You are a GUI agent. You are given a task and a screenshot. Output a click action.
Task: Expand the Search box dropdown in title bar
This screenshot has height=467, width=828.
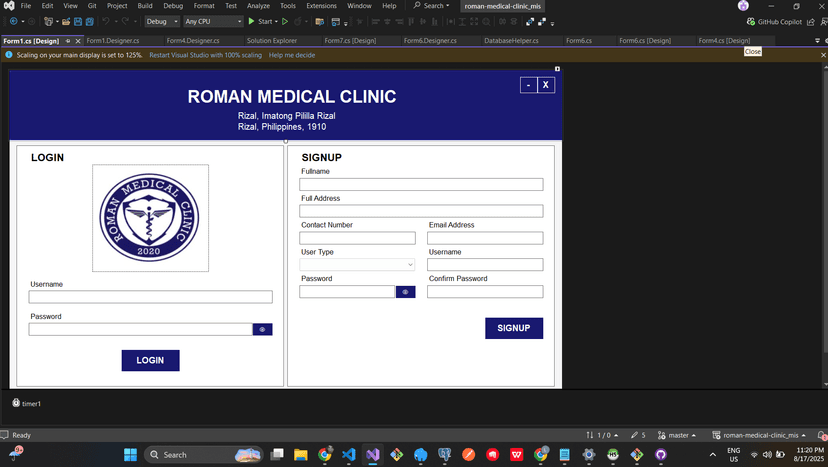click(x=448, y=6)
